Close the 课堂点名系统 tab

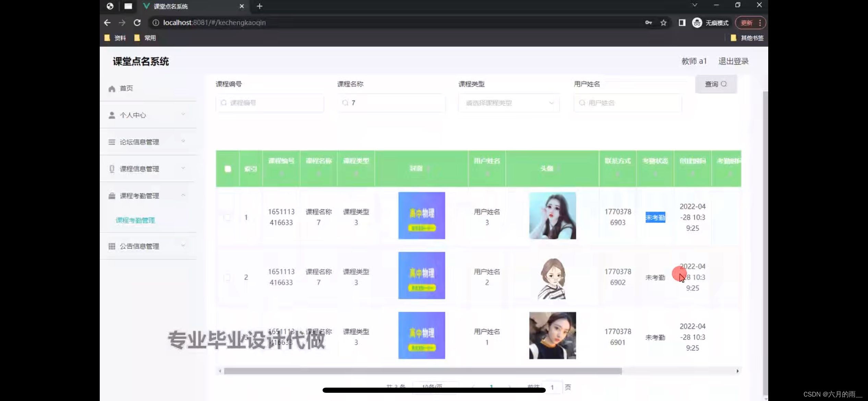pyautogui.click(x=242, y=6)
